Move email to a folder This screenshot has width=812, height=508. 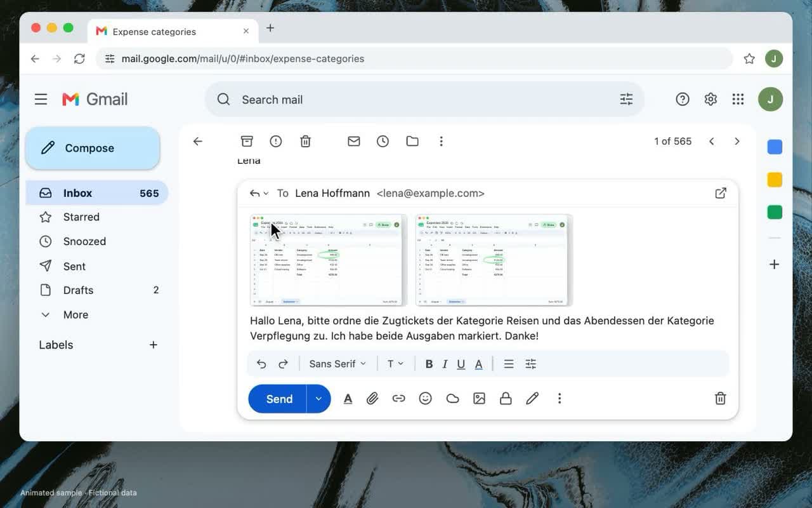(412, 141)
